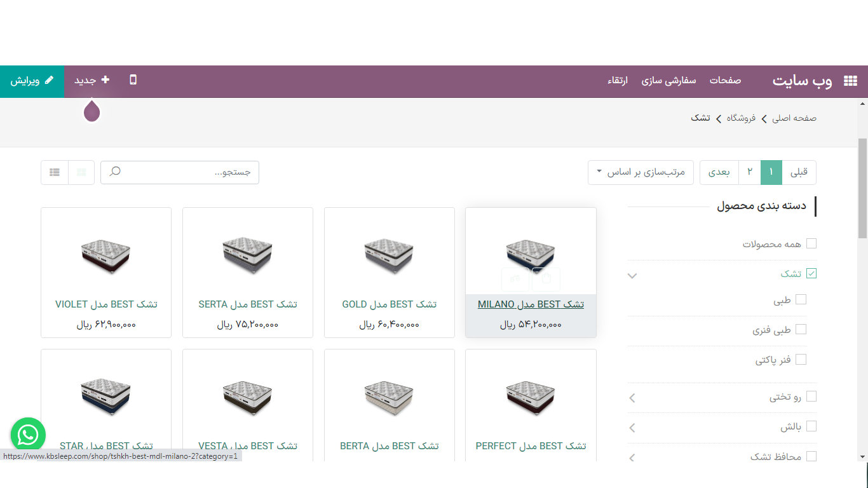Image resolution: width=868 pixels, height=488 pixels.
Task: Click the purple droplet tip marker
Action: click(x=92, y=111)
